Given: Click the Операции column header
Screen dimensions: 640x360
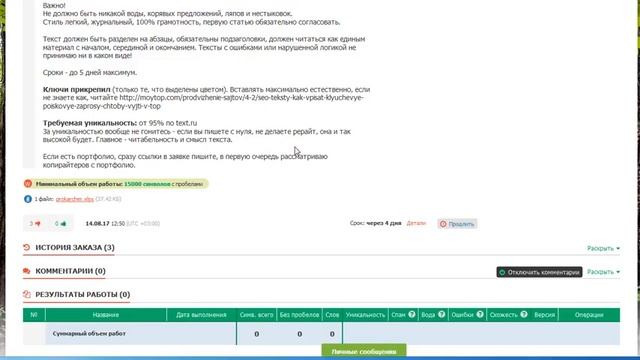Looking at the screenshot, I should (x=589, y=315).
